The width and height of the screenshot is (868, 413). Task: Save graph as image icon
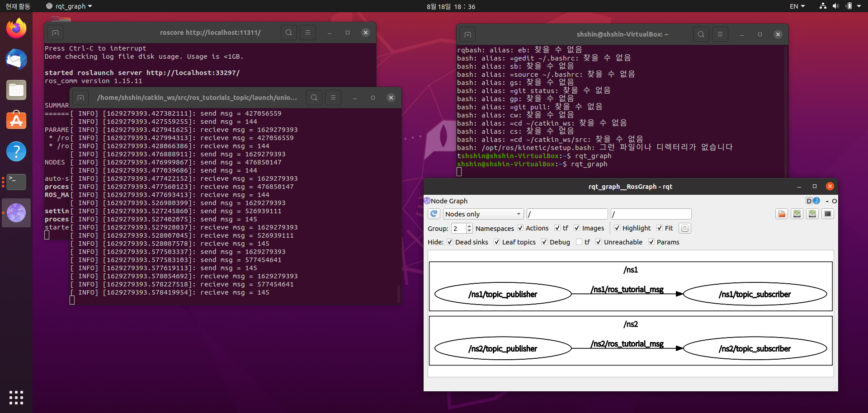coord(828,214)
